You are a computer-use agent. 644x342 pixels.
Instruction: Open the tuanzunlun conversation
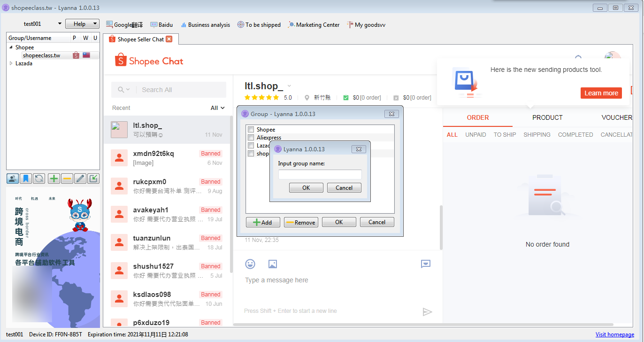click(168, 242)
